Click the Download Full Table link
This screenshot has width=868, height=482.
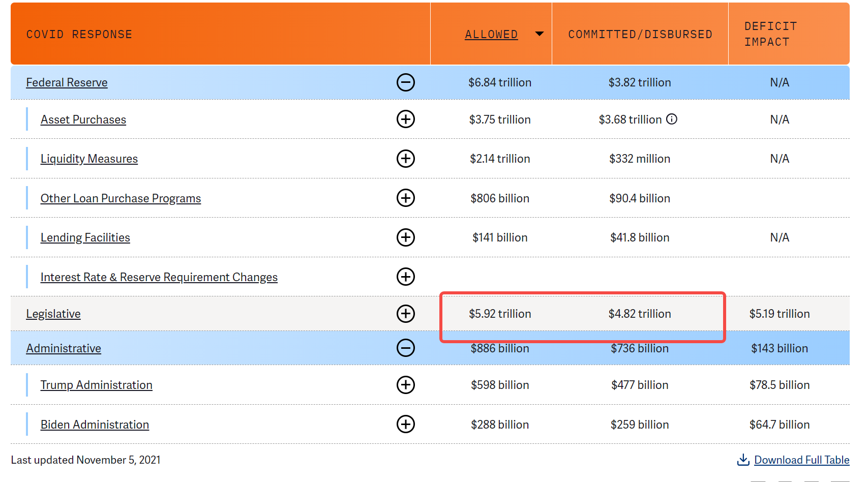pos(801,460)
